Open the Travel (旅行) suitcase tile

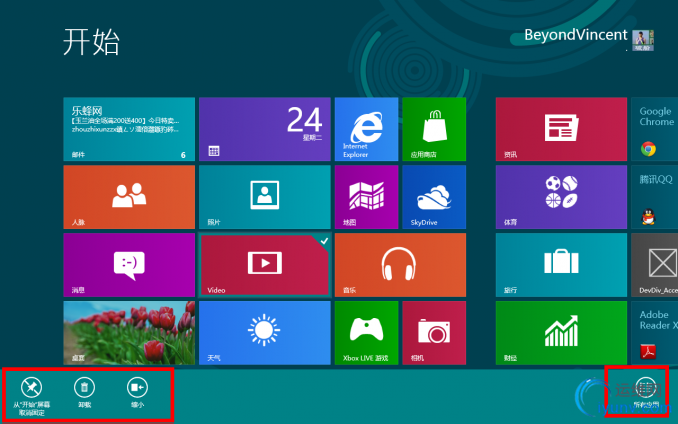click(x=561, y=265)
